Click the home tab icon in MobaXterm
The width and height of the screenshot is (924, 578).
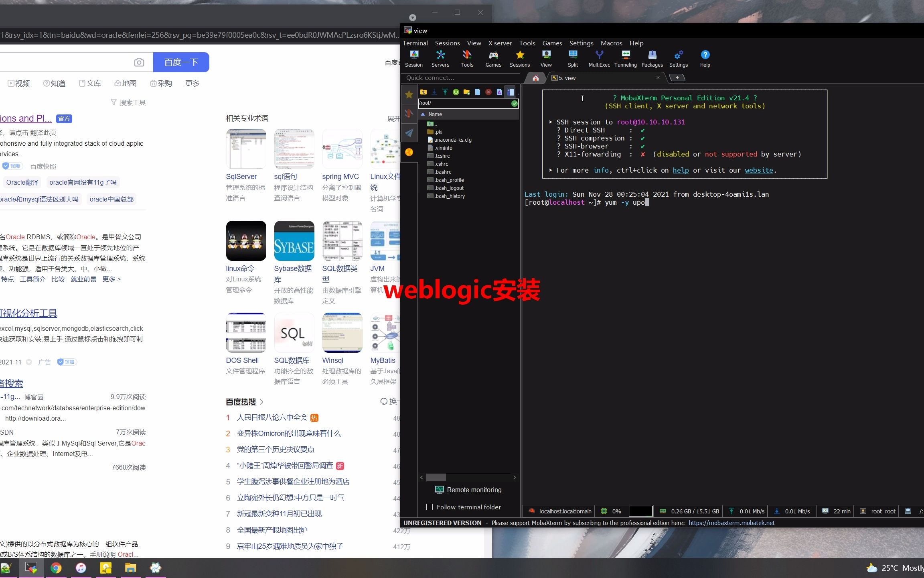536,78
